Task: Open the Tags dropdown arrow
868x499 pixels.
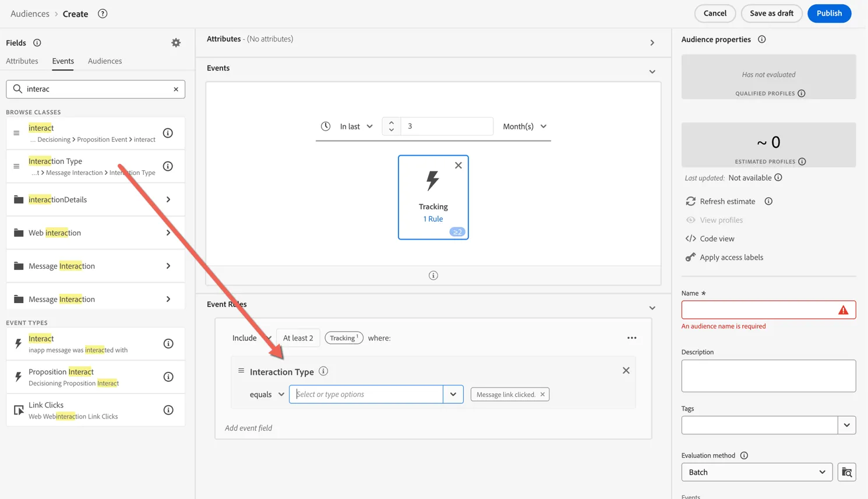Action: pyautogui.click(x=846, y=425)
